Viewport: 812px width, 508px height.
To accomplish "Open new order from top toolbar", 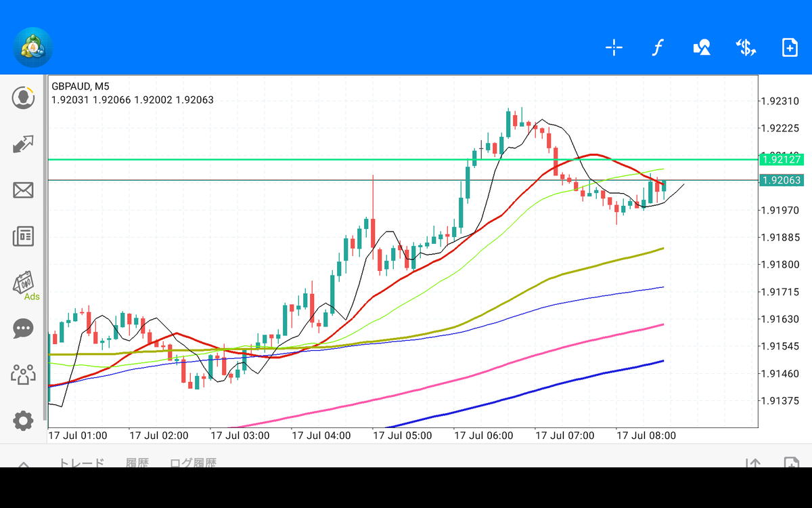I will [x=790, y=47].
